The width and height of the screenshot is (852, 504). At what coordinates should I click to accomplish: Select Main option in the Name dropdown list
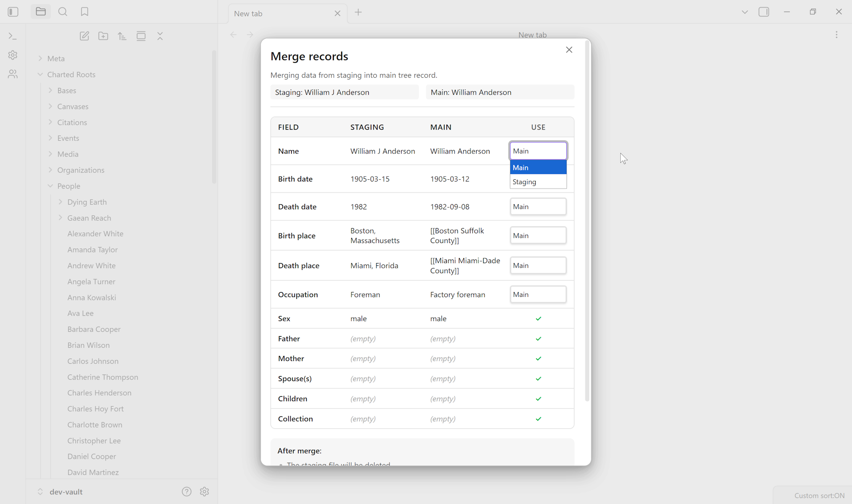(538, 168)
